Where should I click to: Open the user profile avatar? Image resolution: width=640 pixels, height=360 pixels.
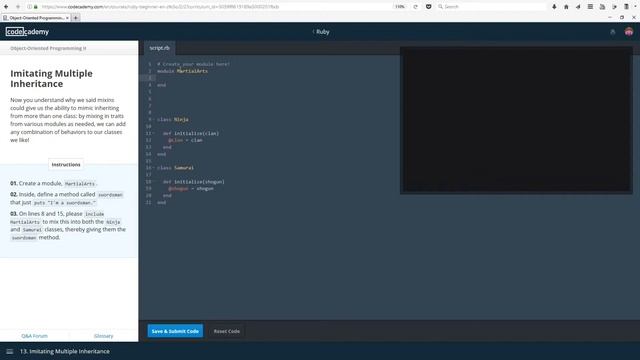[629, 32]
